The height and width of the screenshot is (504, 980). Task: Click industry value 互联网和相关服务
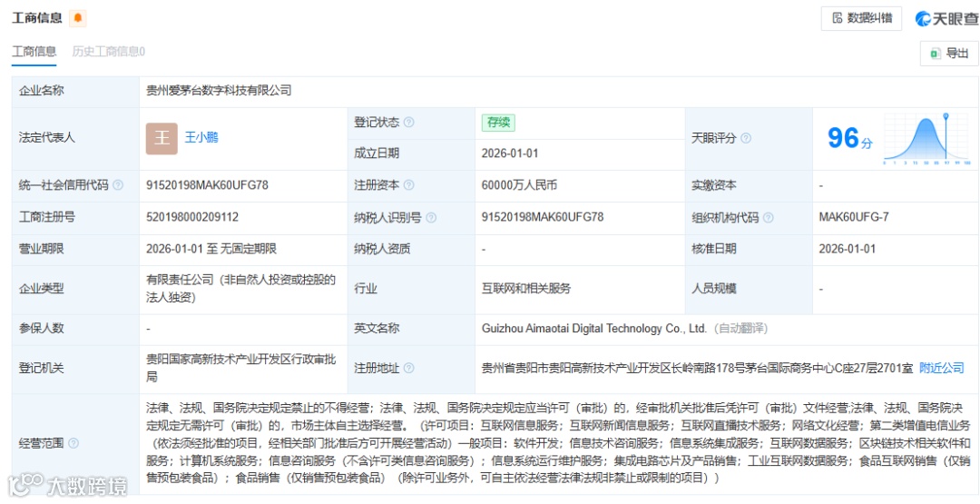[526, 289]
